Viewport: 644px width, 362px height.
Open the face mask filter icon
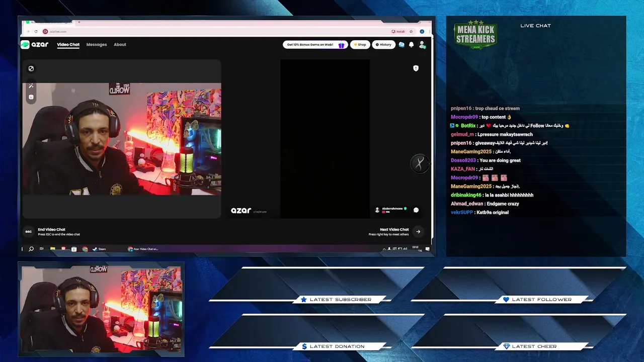pyautogui.click(x=31, y=97)
